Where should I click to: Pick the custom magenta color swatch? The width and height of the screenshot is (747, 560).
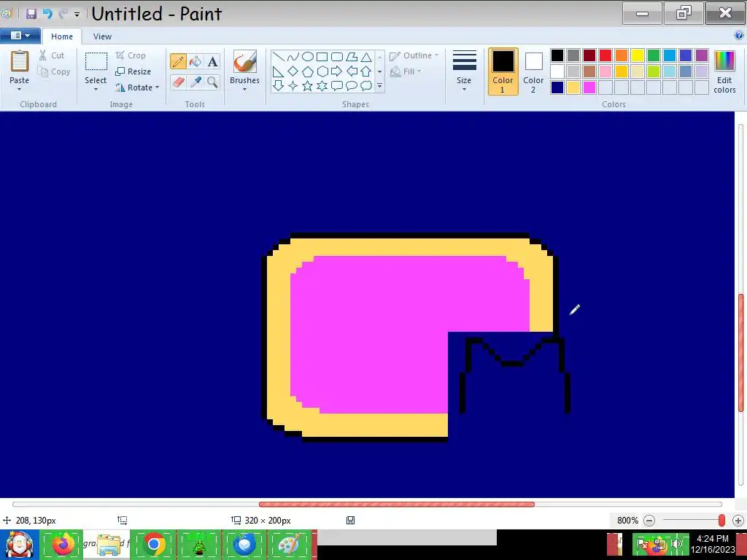[x=589, y=87]
